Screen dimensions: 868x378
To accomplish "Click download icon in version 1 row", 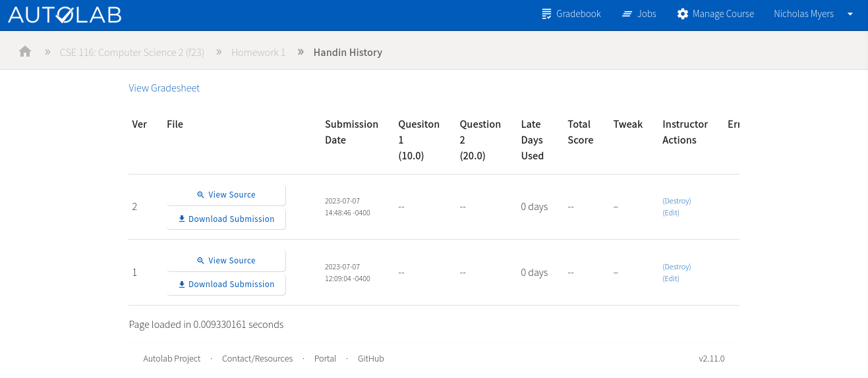I will pos(182,284).
